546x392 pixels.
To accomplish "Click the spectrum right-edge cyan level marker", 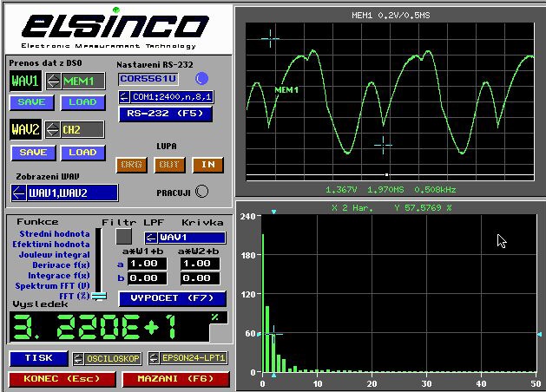I will click(539, 334).
